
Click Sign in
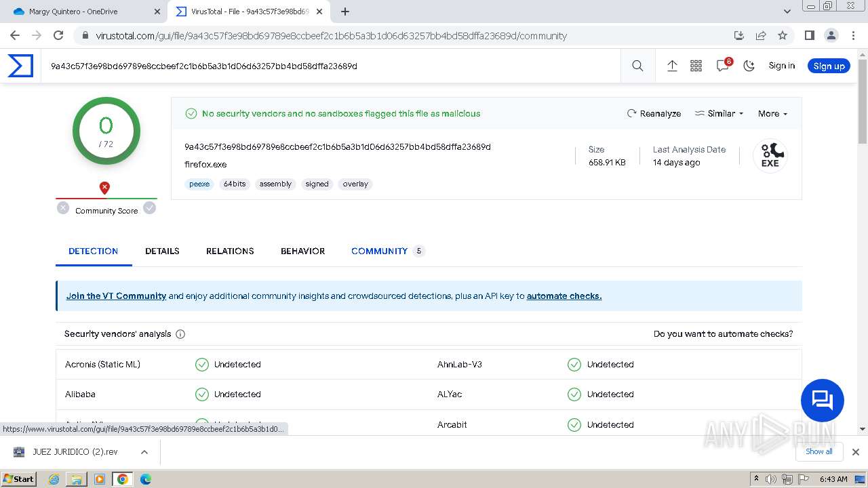point(781,66)
